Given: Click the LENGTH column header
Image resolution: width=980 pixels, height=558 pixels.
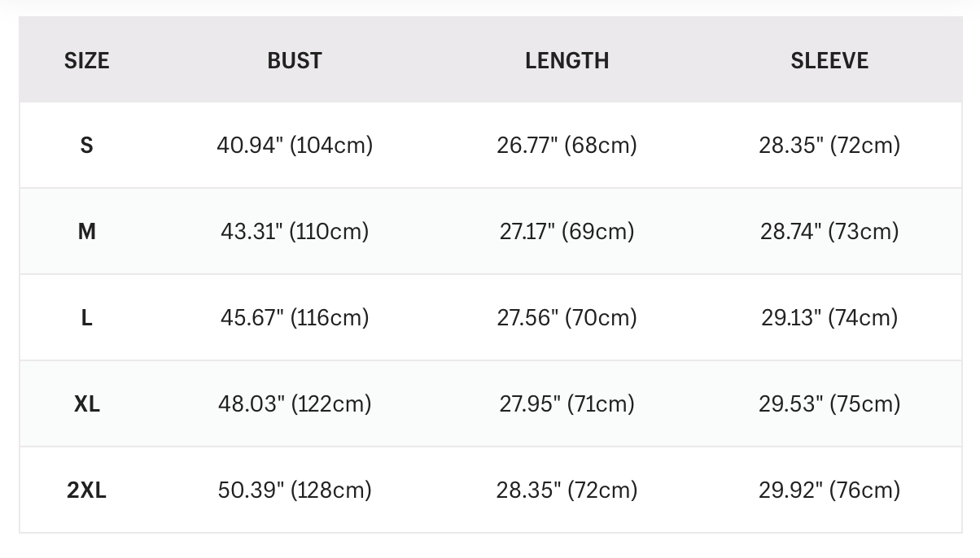Looking at the screenshot, I should click(567, 60).
